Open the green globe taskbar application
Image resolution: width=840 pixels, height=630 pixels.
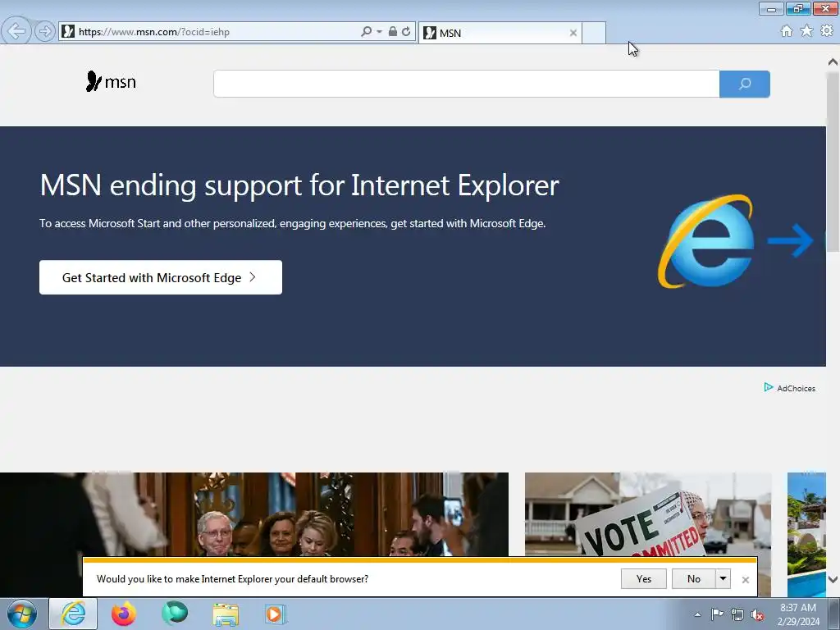click(175, 613)
